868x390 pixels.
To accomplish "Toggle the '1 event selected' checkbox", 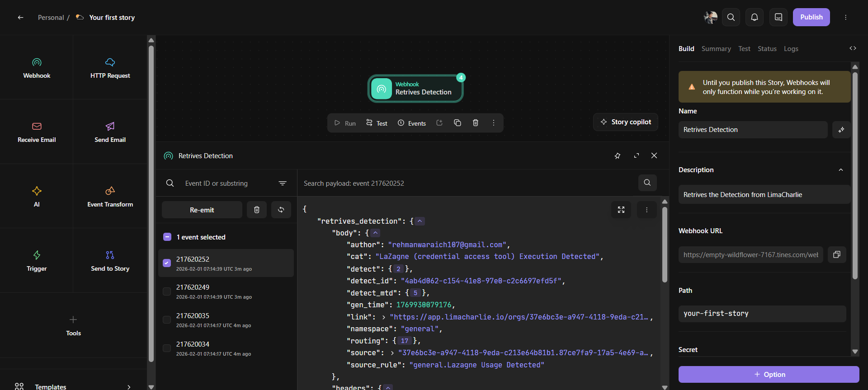I will [x=167, y=237].
